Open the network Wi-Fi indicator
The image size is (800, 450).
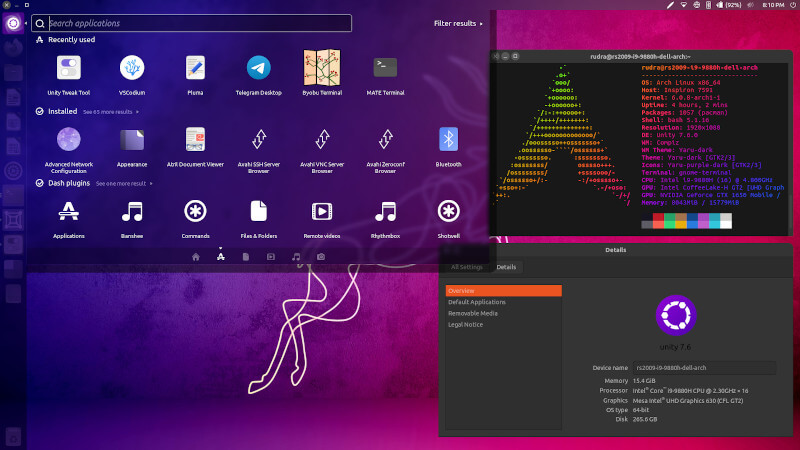pyautogui.click(x=684, y=5)
